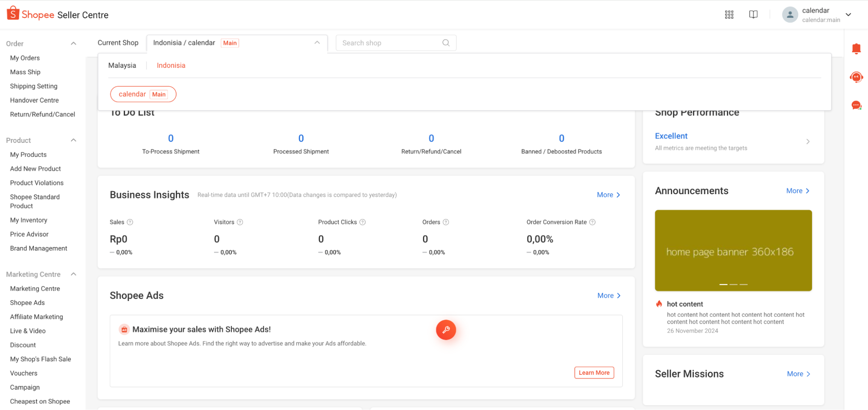Screen dimensions: 868x410
Task: Open My Orders from the sidebar
Action: (x=25, y=58)
